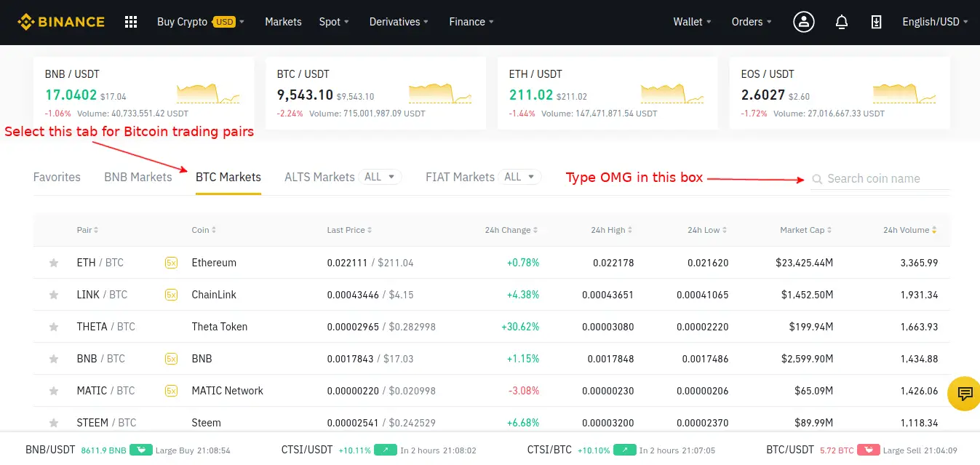This screenshot has height=465, width=980.
Task: Open the THETA / BTC pair link
Action: pos(106,327)
